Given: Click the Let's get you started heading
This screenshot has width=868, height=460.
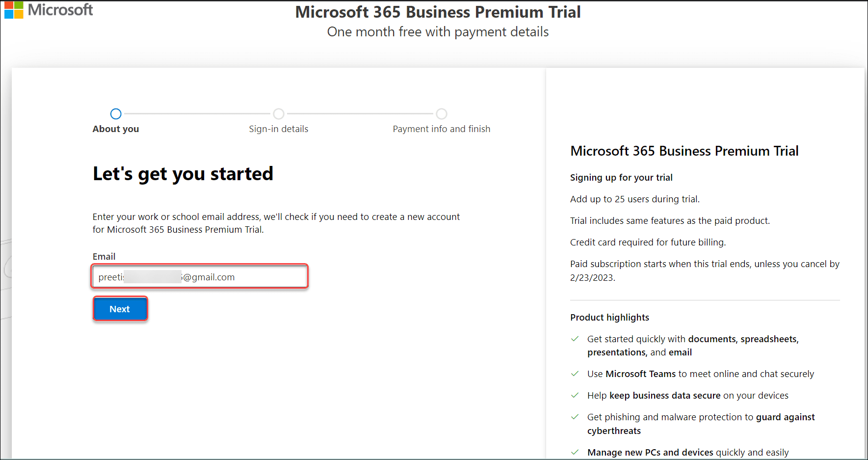Looking at the screenshot, I should pyautogui.click(x=183, y=173).
